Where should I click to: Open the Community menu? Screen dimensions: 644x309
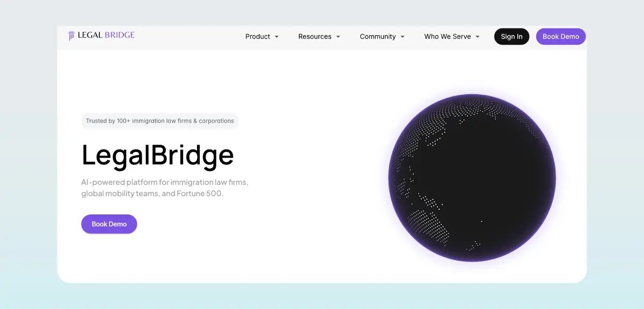[x=378, y=37]
